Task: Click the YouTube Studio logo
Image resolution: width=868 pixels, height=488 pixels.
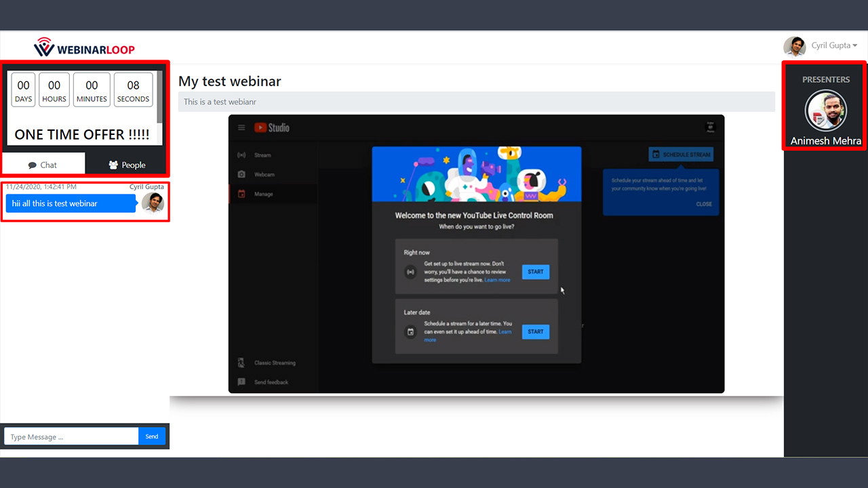Action: pos(272,127)
